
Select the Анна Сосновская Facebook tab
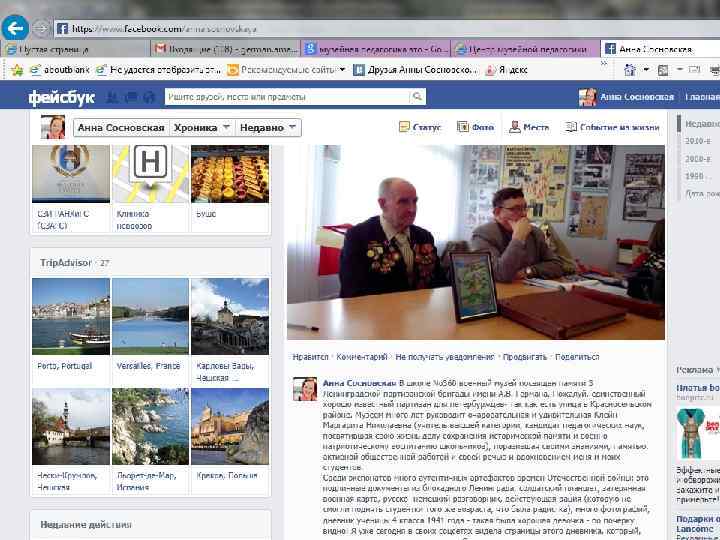point(659,49)
